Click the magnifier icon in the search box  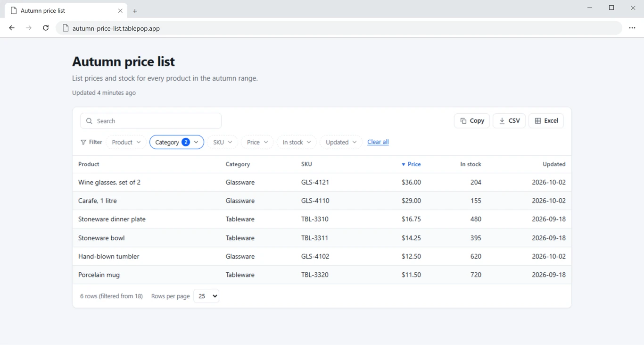point(89,121)
